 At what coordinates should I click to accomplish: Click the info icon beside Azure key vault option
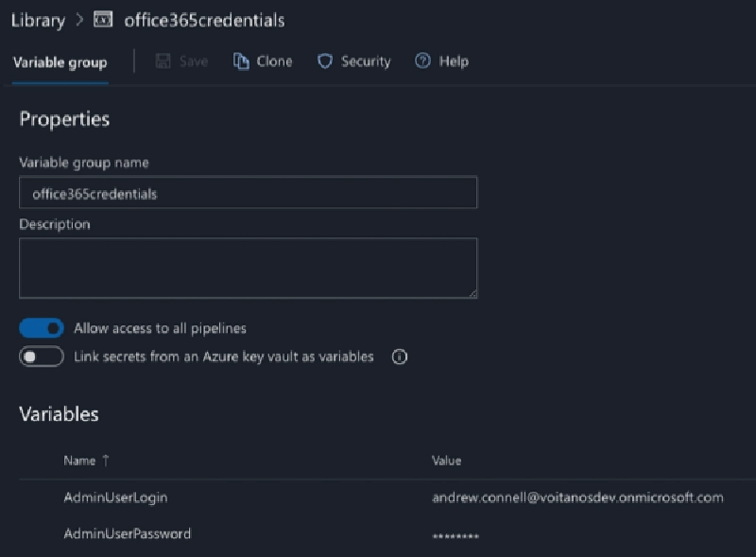click(x=399, y=357)
